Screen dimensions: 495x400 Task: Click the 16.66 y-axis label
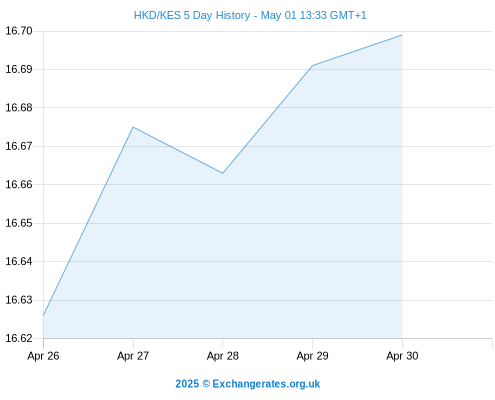19,184
